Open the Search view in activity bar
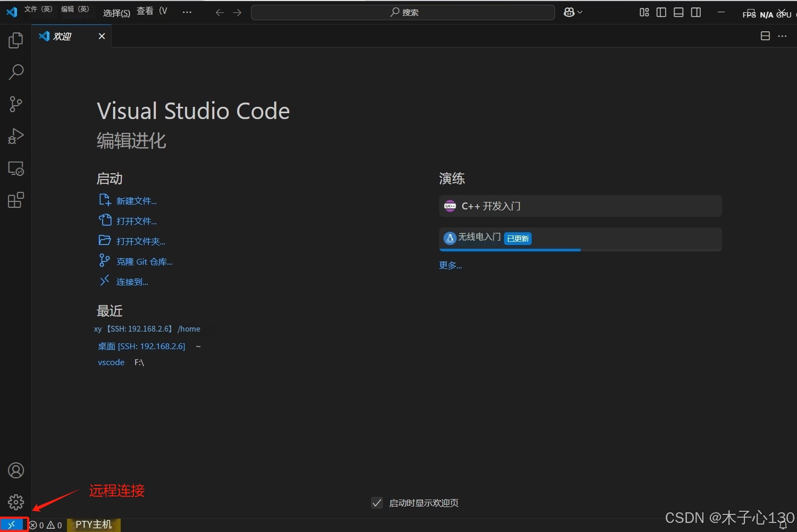 pos(16,72)
